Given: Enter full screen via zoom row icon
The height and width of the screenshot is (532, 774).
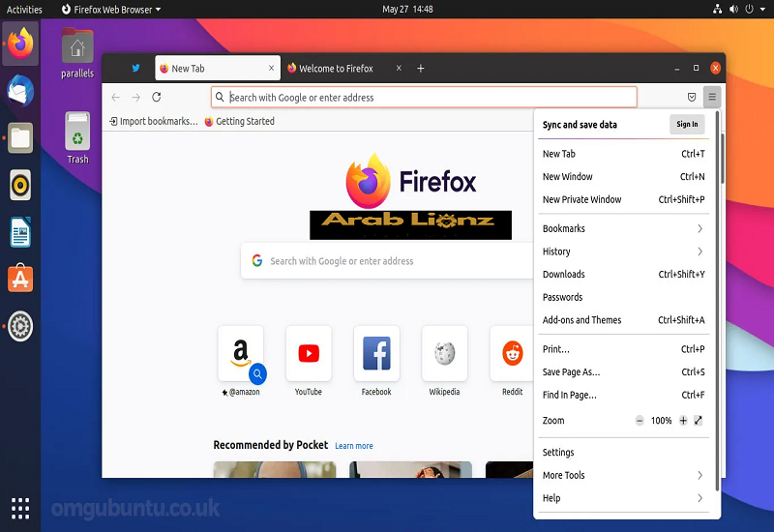Looking at the screenshot, I should point(698,421).
